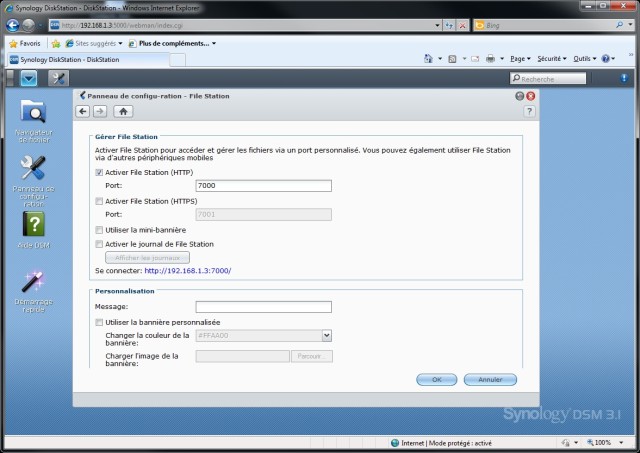This screenshot has width=640, height=453.
Task: Select the Synology DiskStation browser tab
Action: point(88,60)
